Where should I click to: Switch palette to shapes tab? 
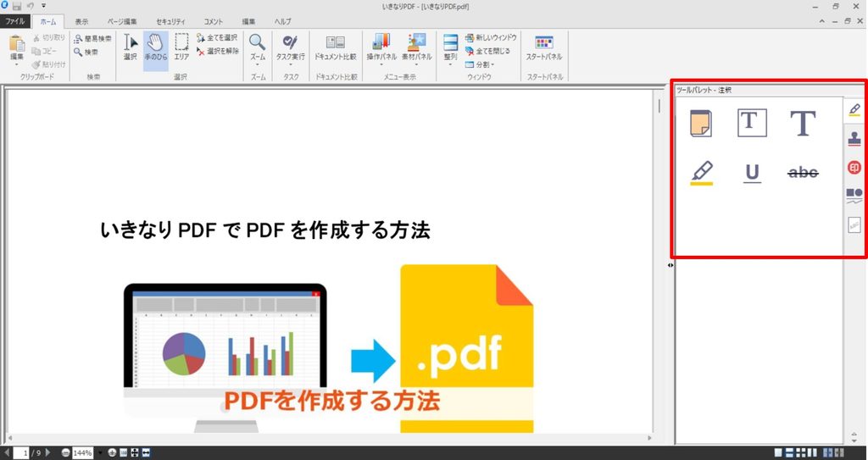click(x=854, y=196)
